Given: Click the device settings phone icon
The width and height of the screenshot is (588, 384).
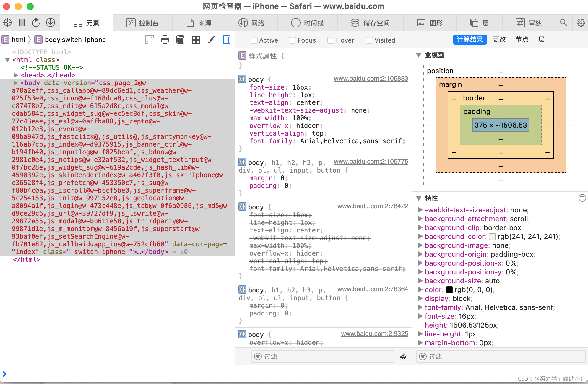Looking at the screenshot, I should pyautogui.click(x=22, y=23).
